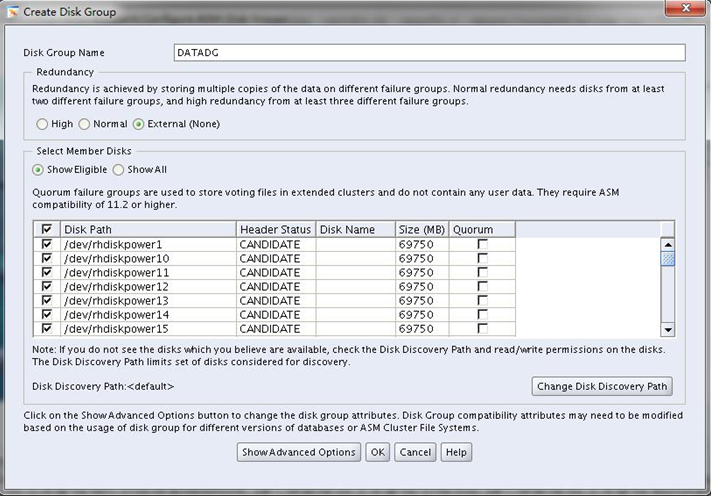Select High redundancy radio button

coord(42,124)
